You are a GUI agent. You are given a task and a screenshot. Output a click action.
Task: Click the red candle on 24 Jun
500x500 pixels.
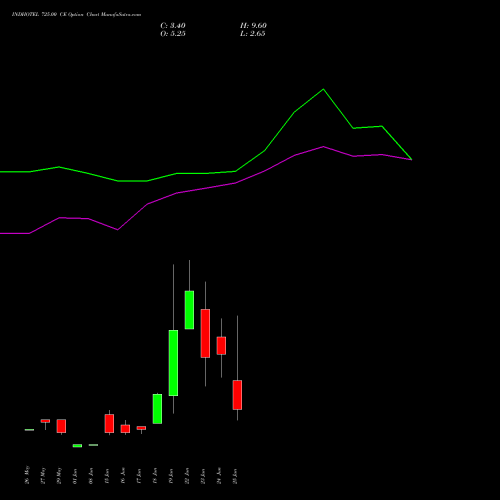[221, 346]
